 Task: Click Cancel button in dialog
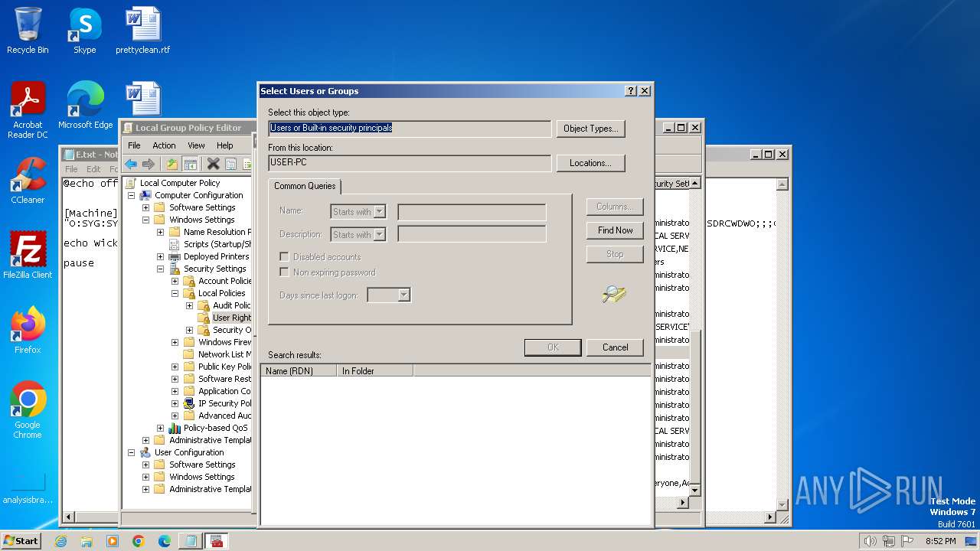tap(615, 347)
